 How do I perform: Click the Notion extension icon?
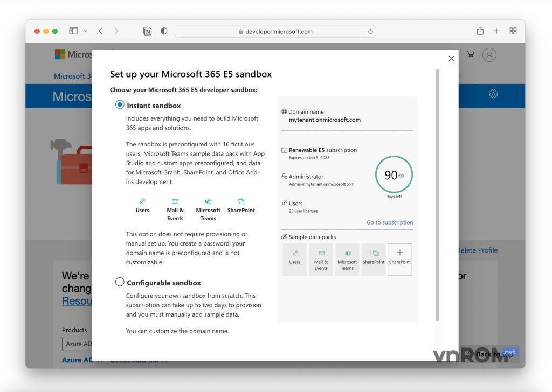pos(147,31)
